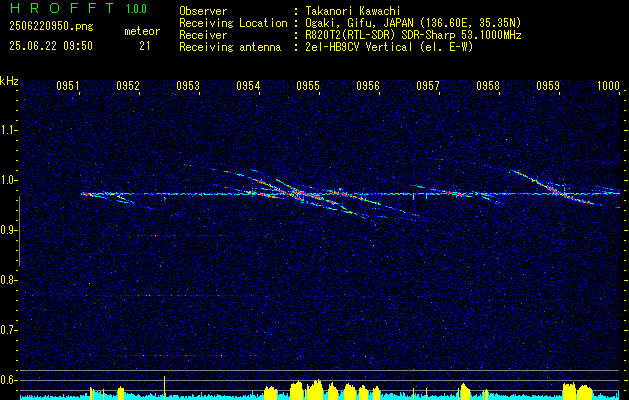Click the Receiver field label
Image resolution: width=629 pixels, height=400 pixels.
tap(203, 35)
